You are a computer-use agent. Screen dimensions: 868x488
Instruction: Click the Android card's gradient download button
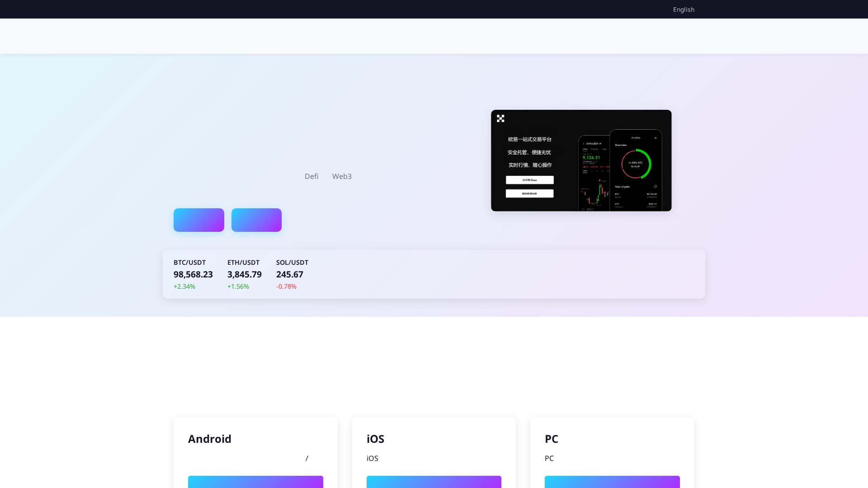(255, 482)
